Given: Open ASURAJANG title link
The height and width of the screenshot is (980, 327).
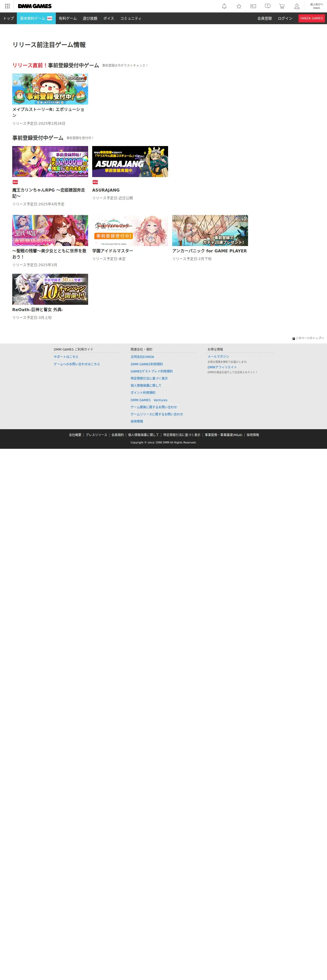Looking at the screenshot, I should [106, 190].
